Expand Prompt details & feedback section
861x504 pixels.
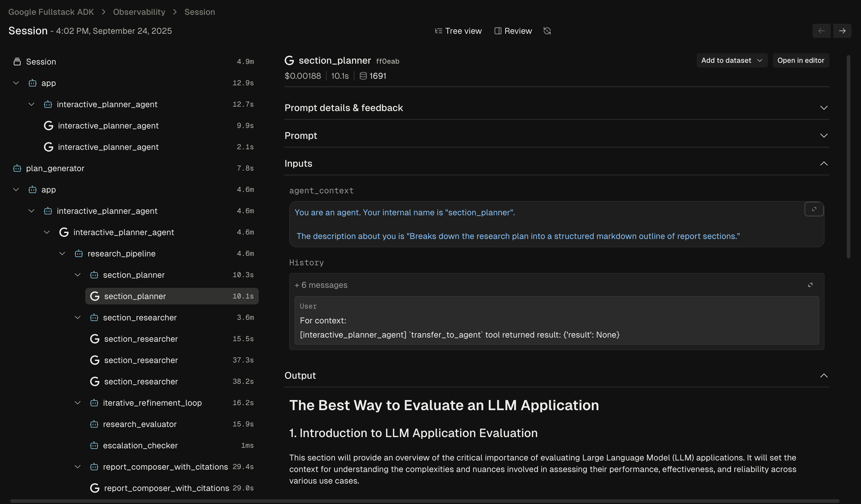point(824,108)
